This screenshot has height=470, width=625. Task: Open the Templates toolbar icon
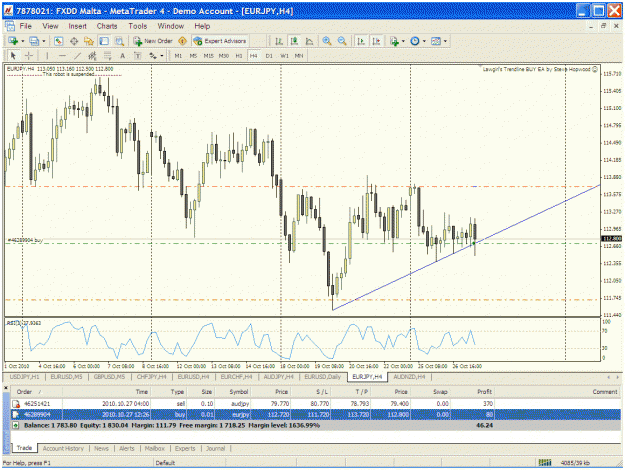pyautogui.click(x=436, y=41)
